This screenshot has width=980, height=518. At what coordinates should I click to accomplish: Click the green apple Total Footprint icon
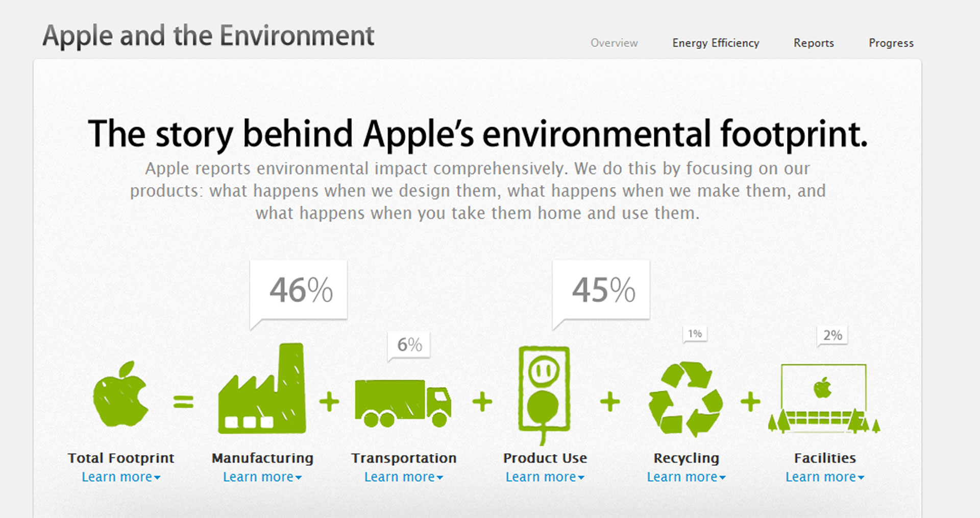(120, 394)
